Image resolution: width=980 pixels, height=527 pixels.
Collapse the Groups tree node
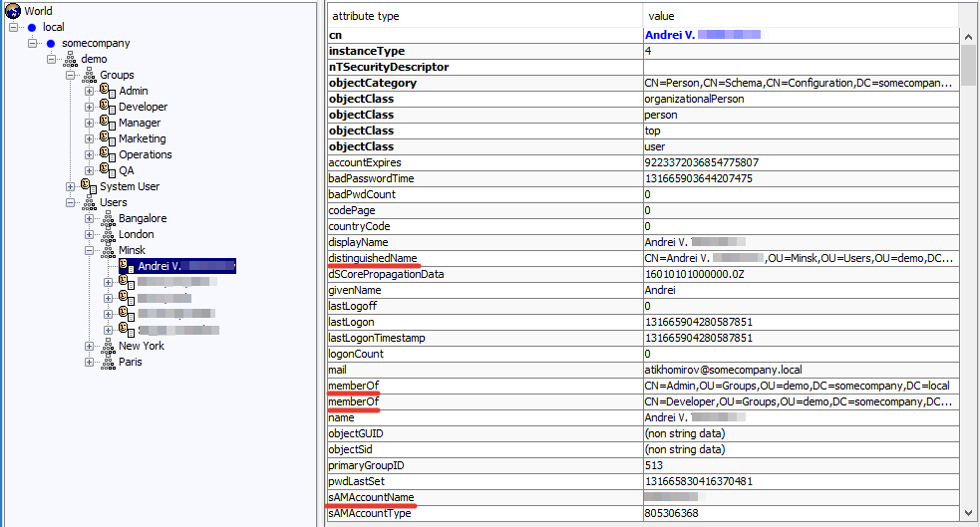coord(70,75)
